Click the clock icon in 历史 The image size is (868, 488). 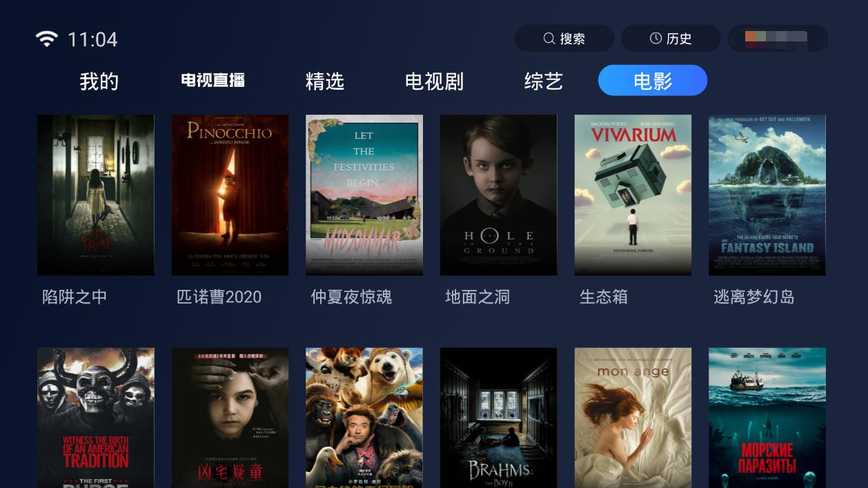pyautogui.click(x=655, y=39)
